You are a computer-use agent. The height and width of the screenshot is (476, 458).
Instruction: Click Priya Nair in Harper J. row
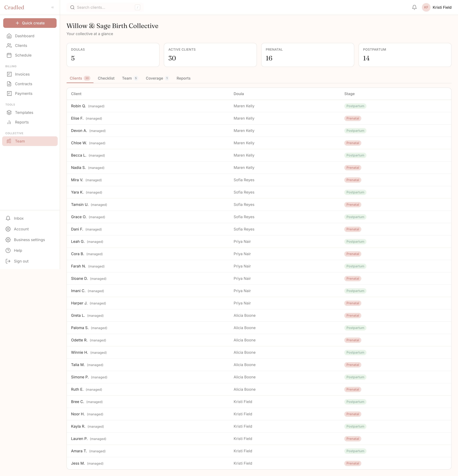[242, 303]
